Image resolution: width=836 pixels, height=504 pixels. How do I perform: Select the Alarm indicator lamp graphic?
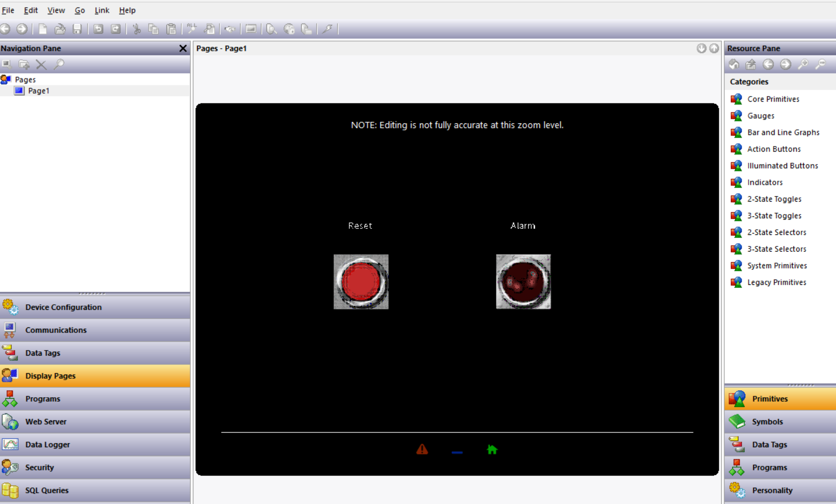pos(523,282)
